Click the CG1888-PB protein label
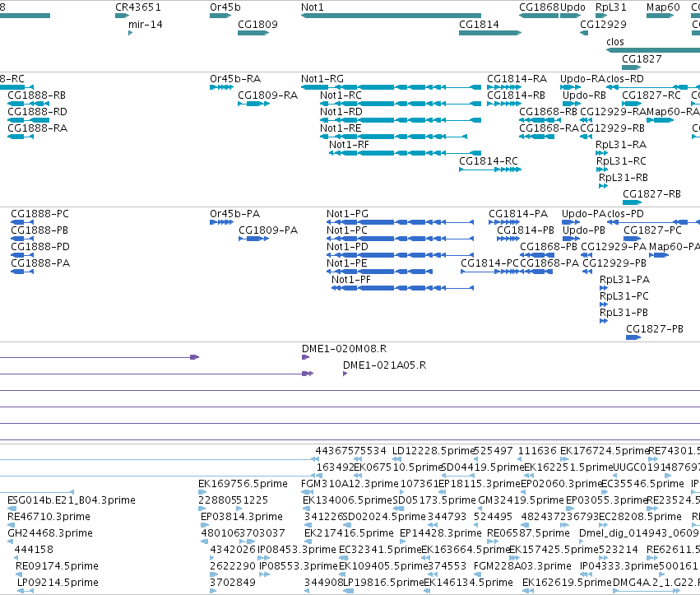 tap(39, 230)
